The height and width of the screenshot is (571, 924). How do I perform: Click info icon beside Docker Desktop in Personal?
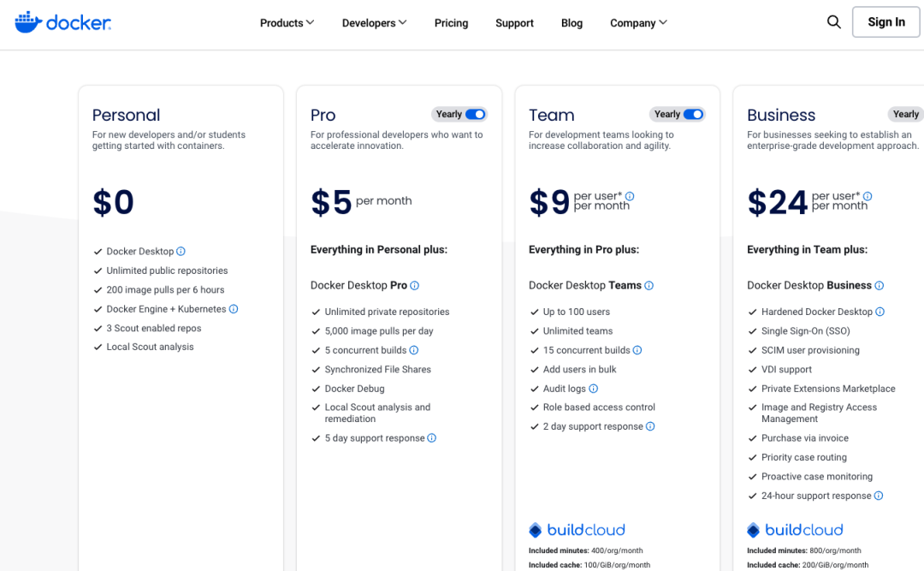tap(181, 252)
